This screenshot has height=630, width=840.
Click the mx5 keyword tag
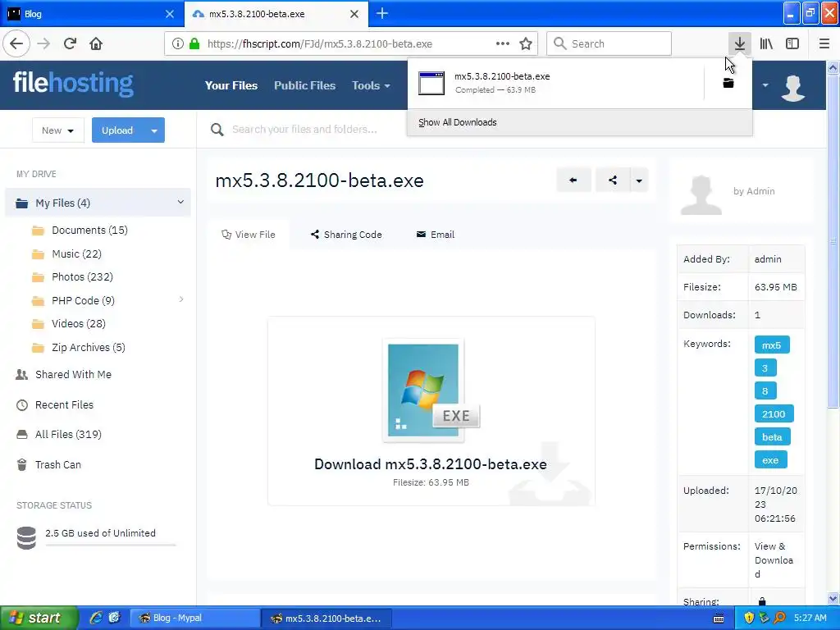coord(771,345)
